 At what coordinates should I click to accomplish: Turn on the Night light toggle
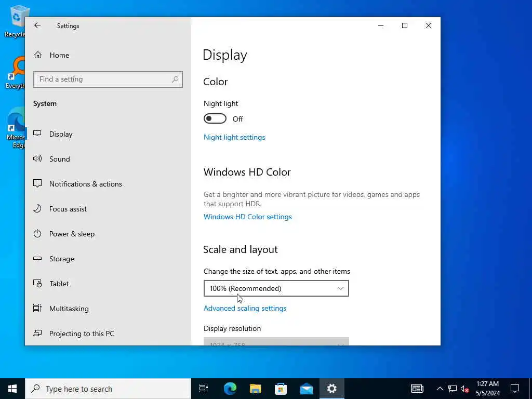click(x=215, y=119)
